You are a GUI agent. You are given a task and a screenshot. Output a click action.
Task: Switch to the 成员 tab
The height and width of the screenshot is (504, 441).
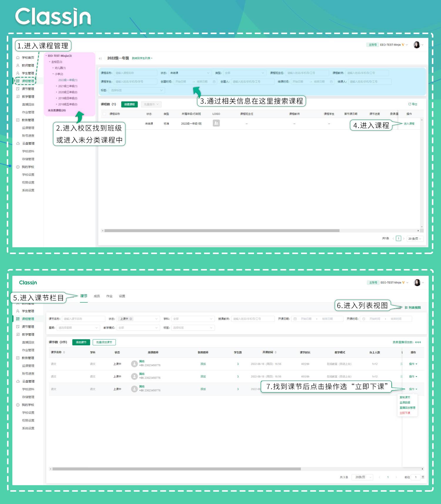tap(97, 296)
